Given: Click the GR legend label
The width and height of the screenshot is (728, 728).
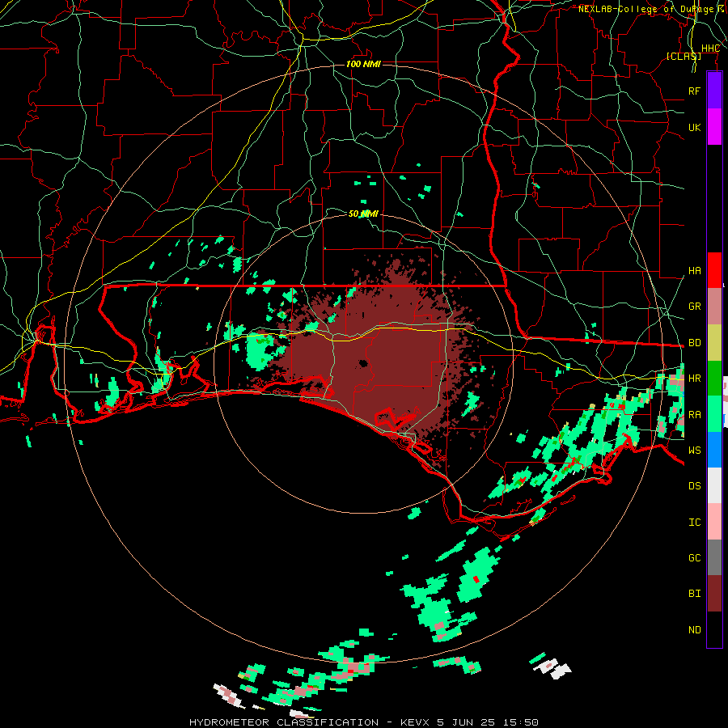Looking at the screenshot, I should (694, 307).
